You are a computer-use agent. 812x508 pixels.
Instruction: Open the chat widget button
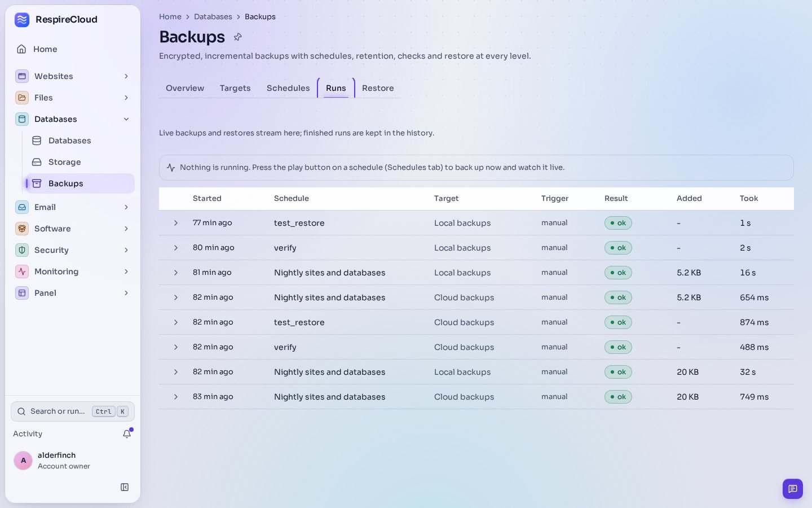click(x=793, y=489)
